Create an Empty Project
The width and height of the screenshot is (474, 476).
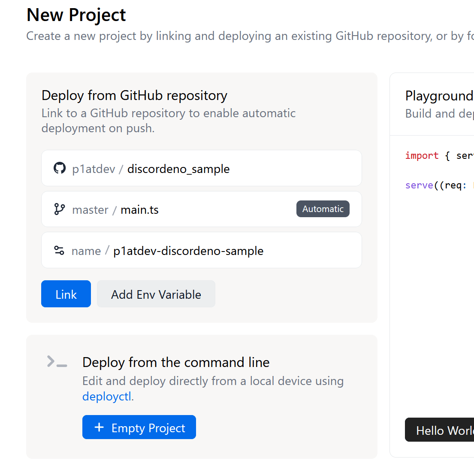pos(139,427)
